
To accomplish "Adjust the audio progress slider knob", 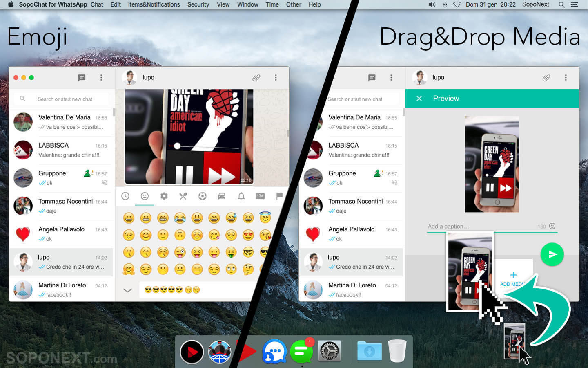I will (177, 146).
